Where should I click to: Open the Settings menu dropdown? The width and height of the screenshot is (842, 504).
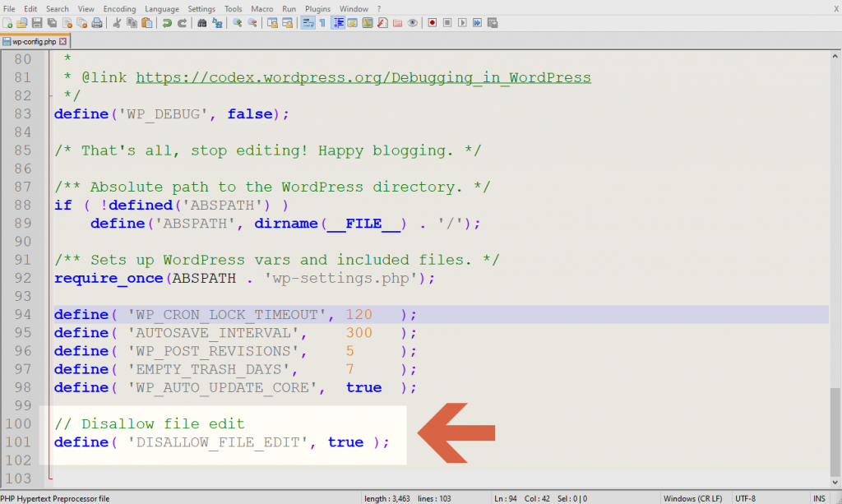[x=201, y=8]
